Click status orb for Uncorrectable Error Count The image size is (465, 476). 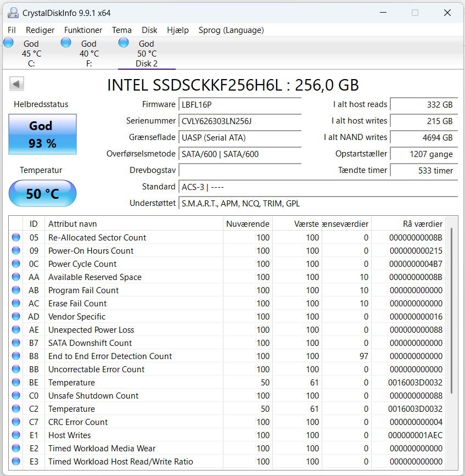[x=16, y=369]
